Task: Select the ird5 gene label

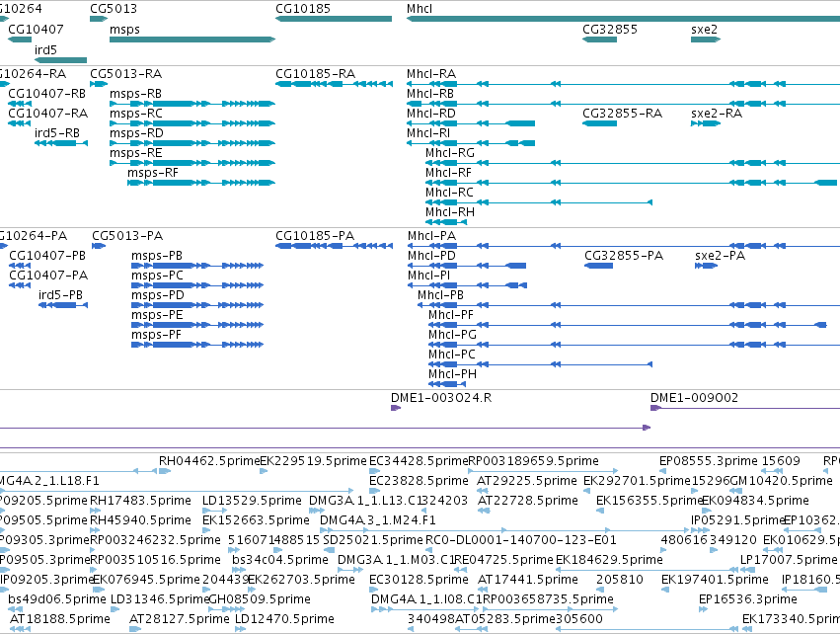Action: click(x=45, y=49)
